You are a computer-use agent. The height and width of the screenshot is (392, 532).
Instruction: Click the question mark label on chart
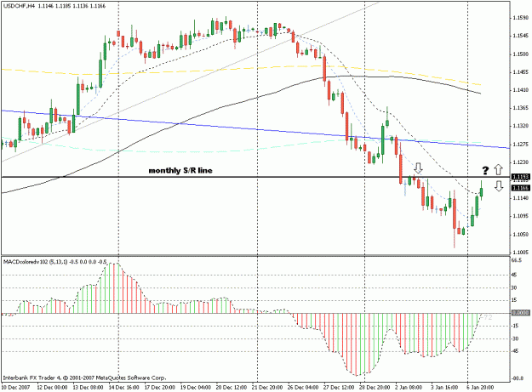tap(486, 170)
